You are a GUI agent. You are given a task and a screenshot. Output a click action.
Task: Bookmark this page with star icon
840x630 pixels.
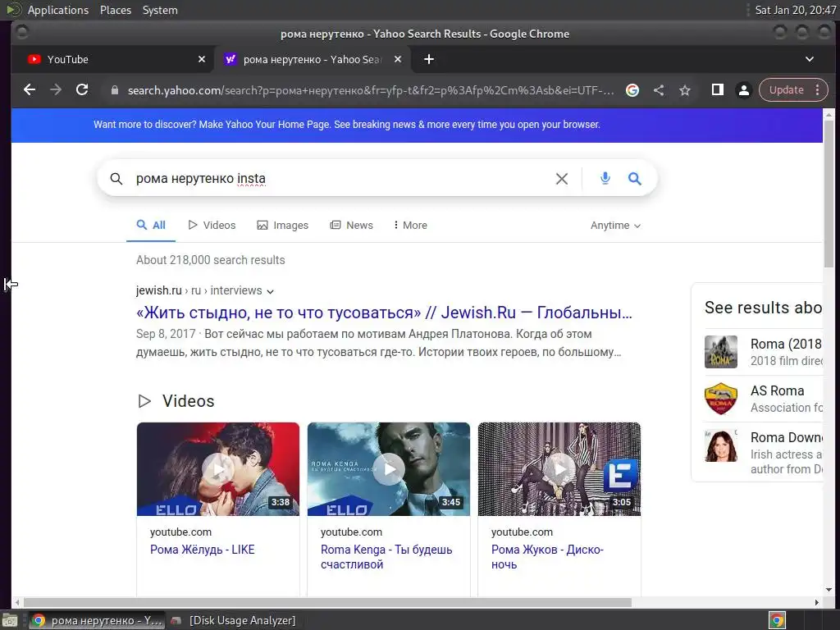pyautogui.click(x=685, y=90)
